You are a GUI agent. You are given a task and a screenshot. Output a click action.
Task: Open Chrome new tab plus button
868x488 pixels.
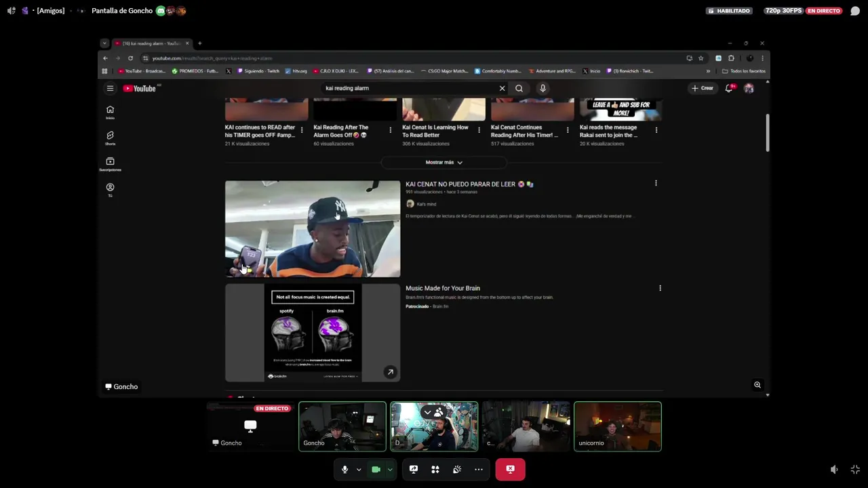pos(199,43)
